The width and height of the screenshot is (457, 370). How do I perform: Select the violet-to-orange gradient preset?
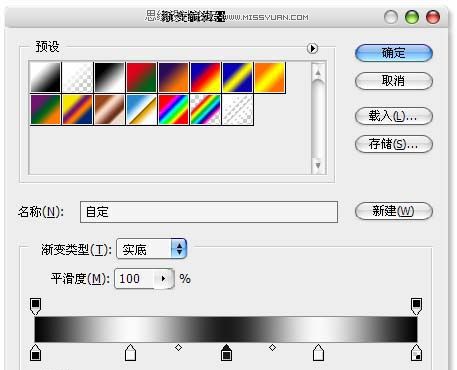(x=174, y=77)
